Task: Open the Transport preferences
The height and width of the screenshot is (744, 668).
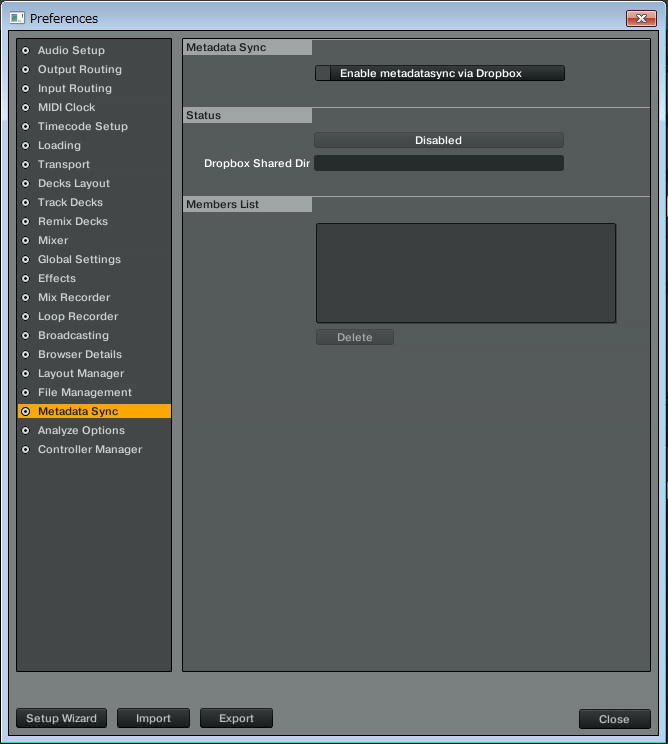Action: coord(94,164)
